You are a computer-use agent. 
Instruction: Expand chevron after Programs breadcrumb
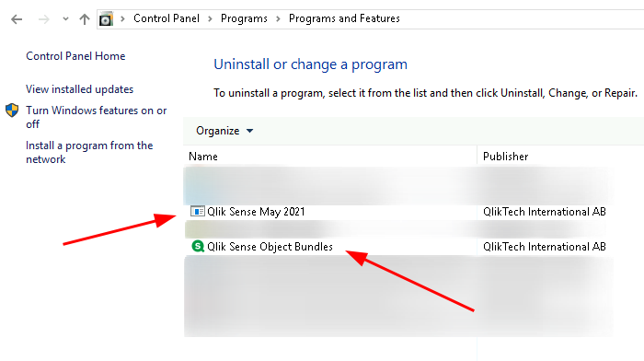click(278, 19)
